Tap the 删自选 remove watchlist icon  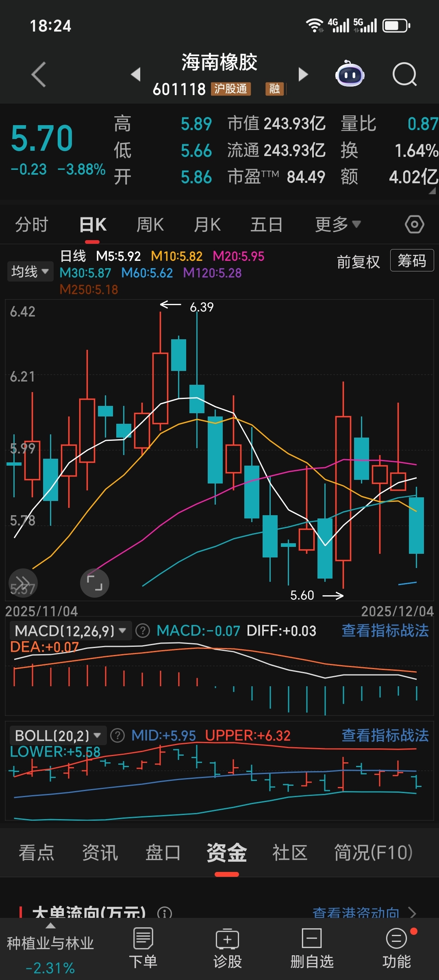(x=312, y=939)
